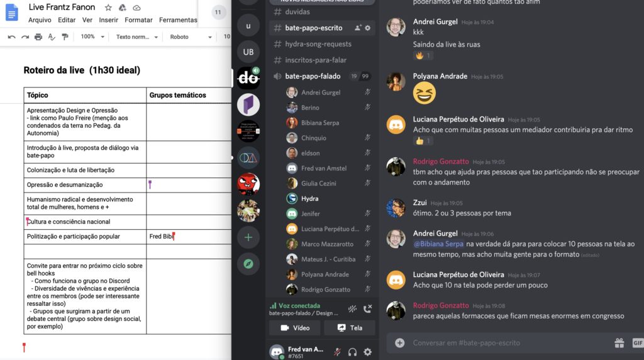Click Fred van A... user avatar

pyautogui.click(x=277, y=352)
